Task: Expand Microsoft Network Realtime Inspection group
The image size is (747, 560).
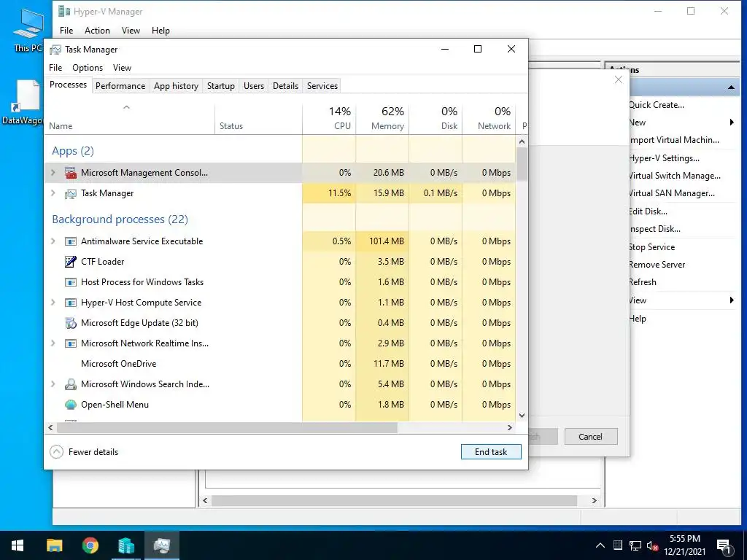Action: click(53, 343)
